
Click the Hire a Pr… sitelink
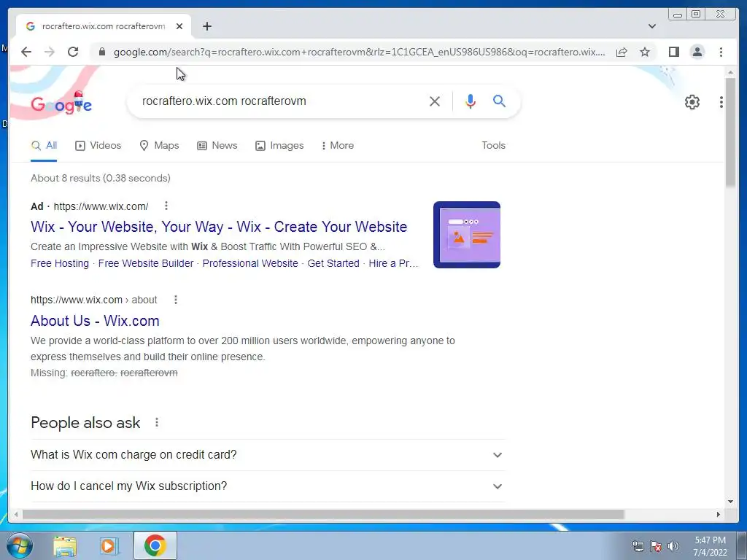(393, 263)
